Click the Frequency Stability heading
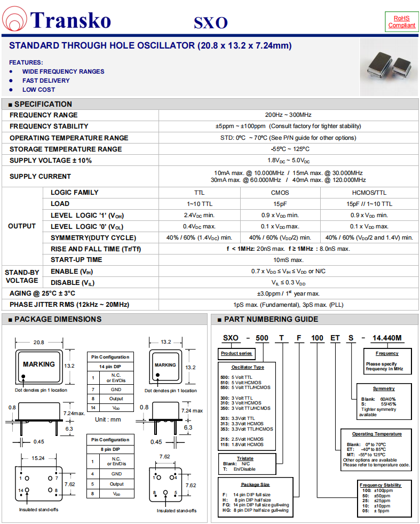Image resolution: width=420 pixels, height=524 pixels. pos(381,485)
